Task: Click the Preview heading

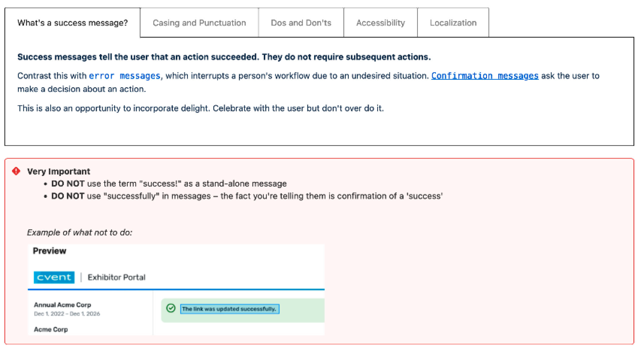Action: (x=49, y=251)
